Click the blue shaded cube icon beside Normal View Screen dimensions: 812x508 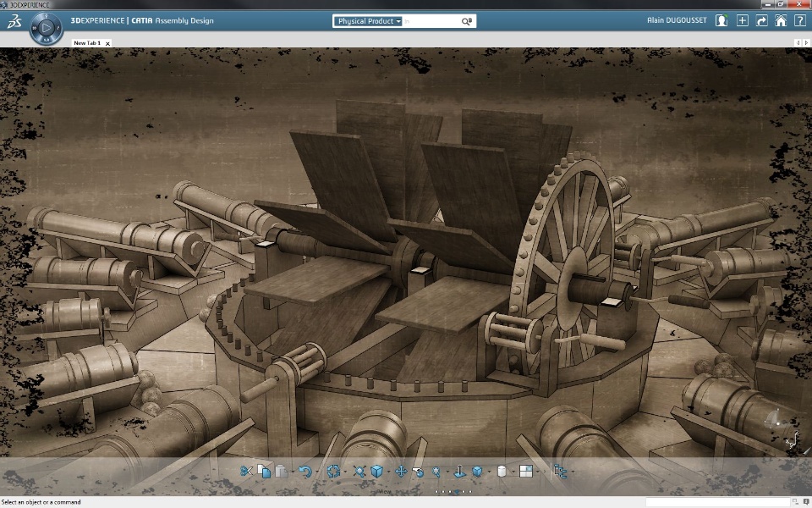tap(477, 472)
